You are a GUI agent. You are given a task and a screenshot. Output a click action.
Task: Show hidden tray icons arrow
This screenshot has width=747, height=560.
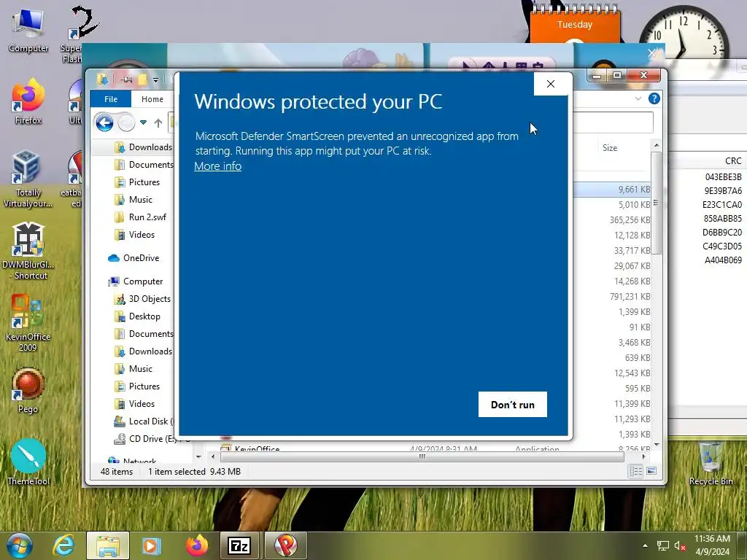pos(645,545)
